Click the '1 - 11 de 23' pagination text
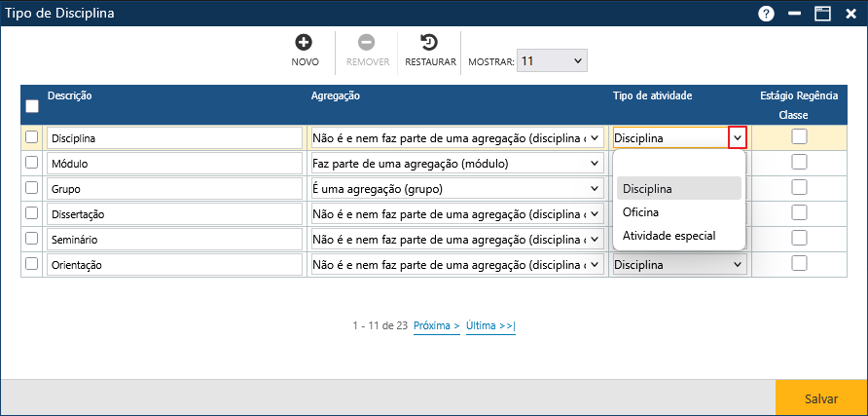The height and width of the screenshot is (416, 868). tap(380, 325)
